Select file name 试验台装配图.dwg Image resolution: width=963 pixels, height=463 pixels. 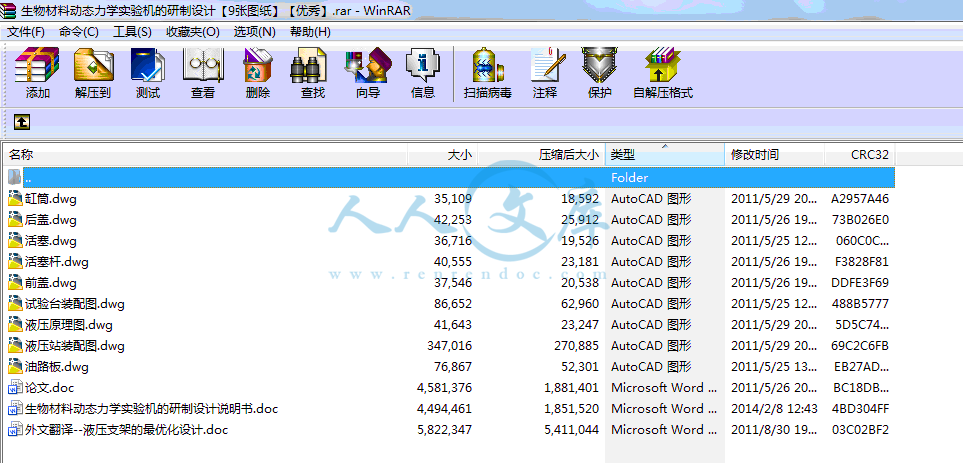coord(75,303)
